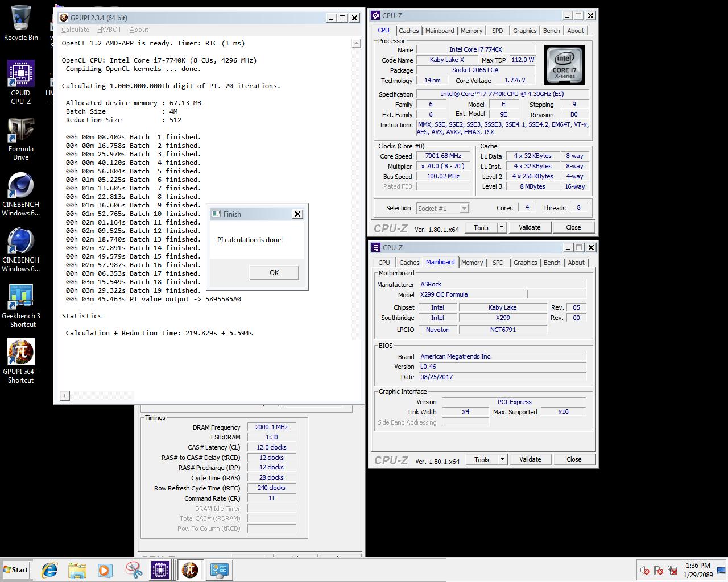Open the Start menu
This screenshot has width=728, height=582.
tap(15, 569)
